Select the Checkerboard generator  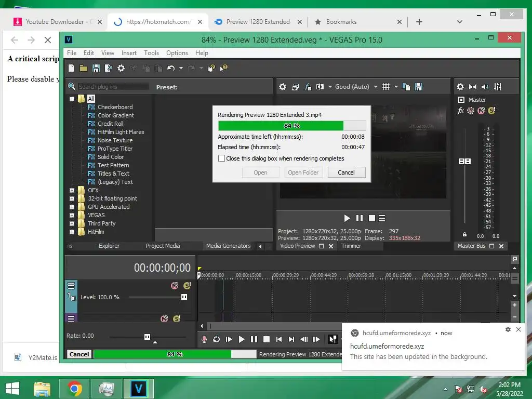[x=115, y=107]
